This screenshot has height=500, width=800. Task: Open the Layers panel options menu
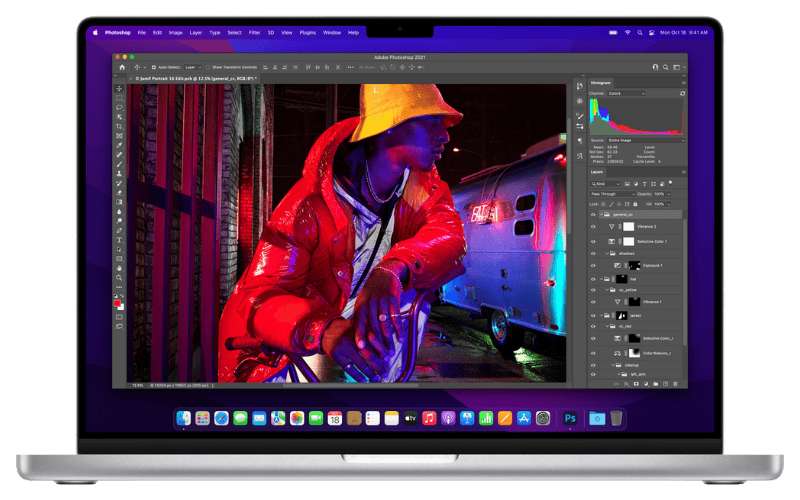click(x=683, y=172)
